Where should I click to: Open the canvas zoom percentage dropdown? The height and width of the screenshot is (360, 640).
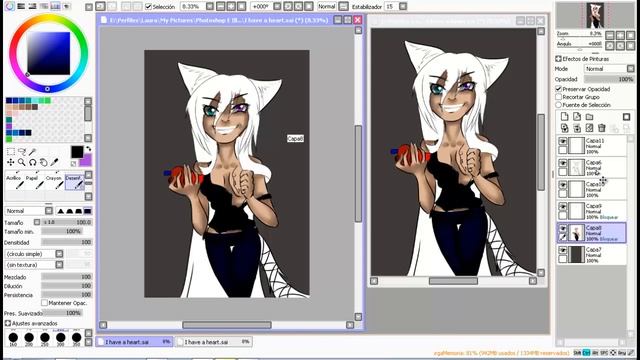pos(210,7)
